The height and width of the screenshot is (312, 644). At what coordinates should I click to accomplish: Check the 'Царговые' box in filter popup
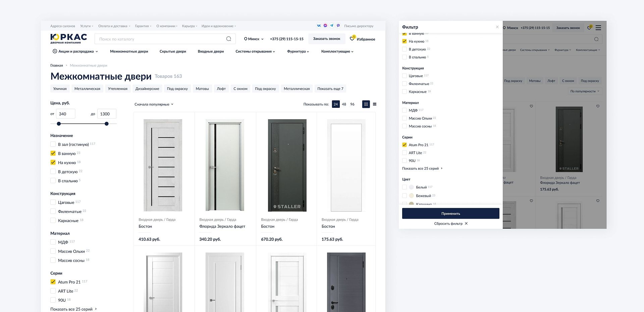(x=405, y=76)
